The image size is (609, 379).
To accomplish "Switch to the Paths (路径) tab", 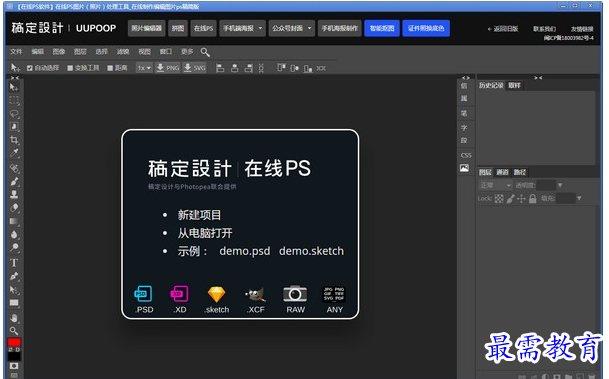I will click(520, 172).
